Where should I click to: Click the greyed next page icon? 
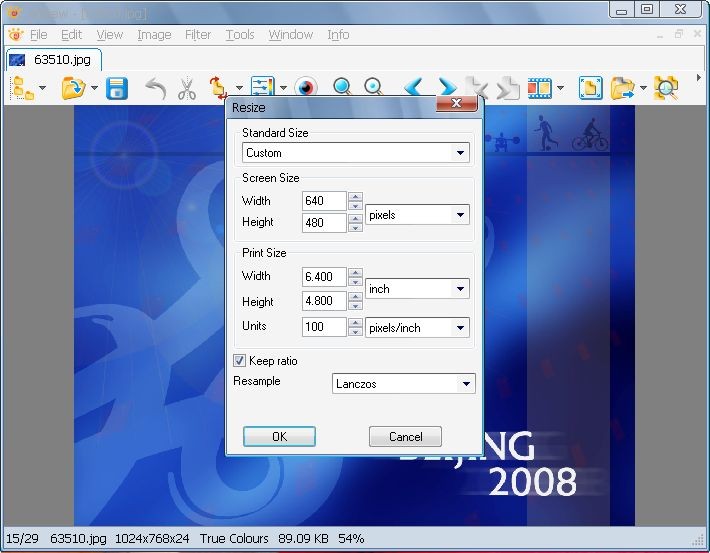pyautogui.click(x=508, y=88)
